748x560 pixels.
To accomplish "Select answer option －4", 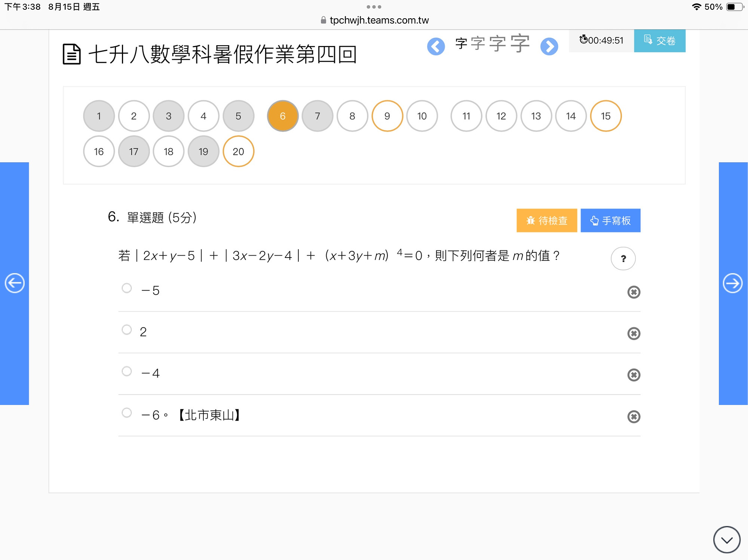I will pyautogui.click(x=127, y=371).
